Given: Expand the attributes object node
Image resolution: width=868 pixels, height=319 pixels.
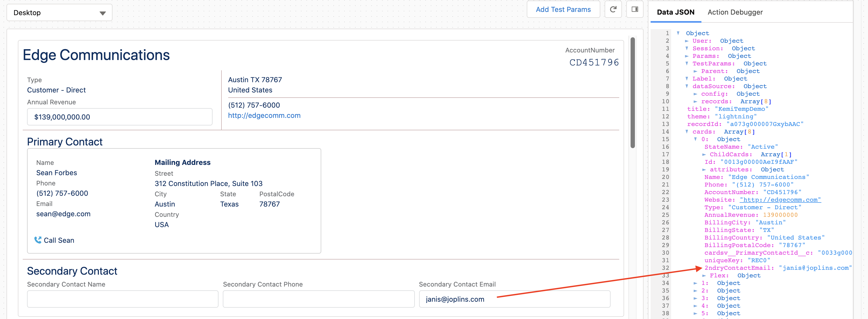Looking at the screenshot, I should coord(704,170).
